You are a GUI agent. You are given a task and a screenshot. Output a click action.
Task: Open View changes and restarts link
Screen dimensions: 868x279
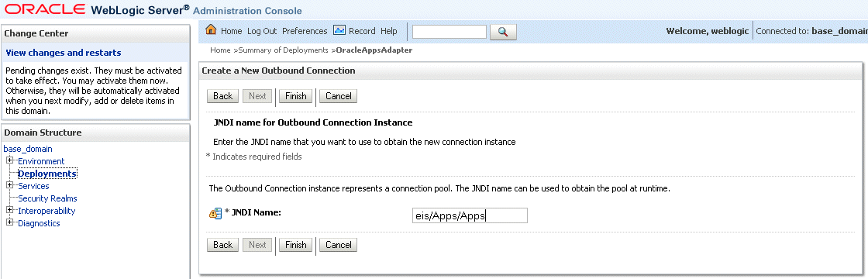(x=63, y=53)
